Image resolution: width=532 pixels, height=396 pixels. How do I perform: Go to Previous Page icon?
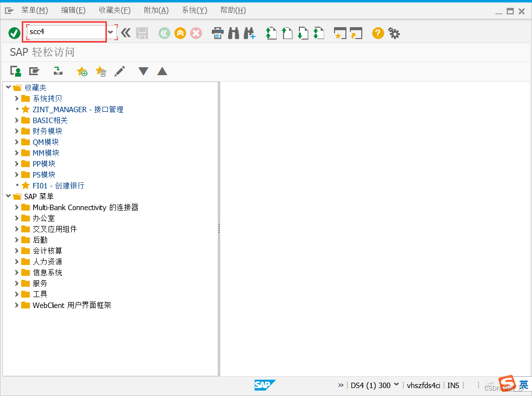[x=287, y=33]
